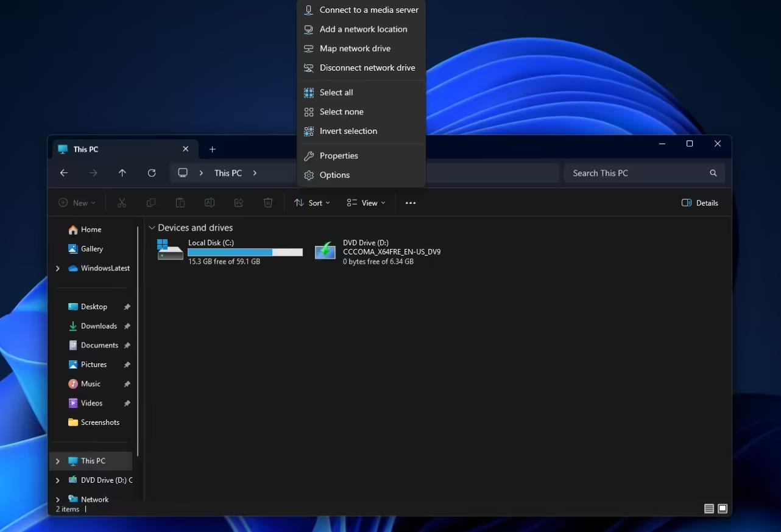Expand WindowsLatest OneDrive tree node

coord(58,268)
